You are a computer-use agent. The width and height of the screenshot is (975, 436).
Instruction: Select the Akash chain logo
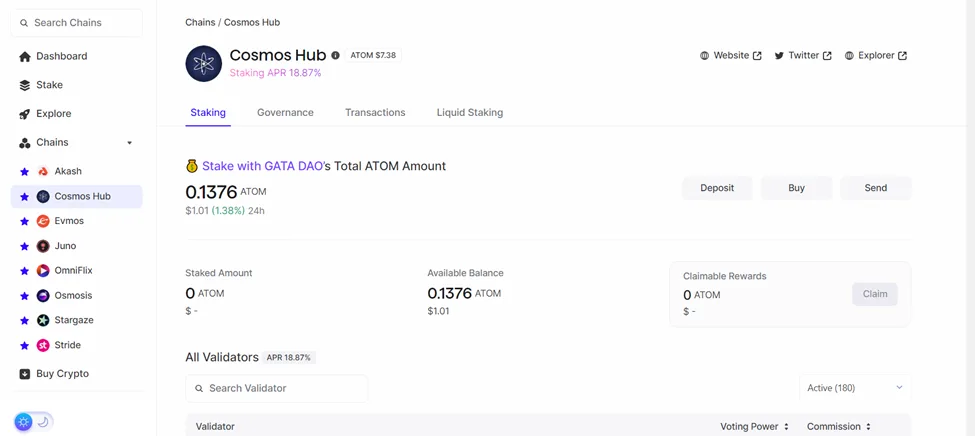[43, 171]
